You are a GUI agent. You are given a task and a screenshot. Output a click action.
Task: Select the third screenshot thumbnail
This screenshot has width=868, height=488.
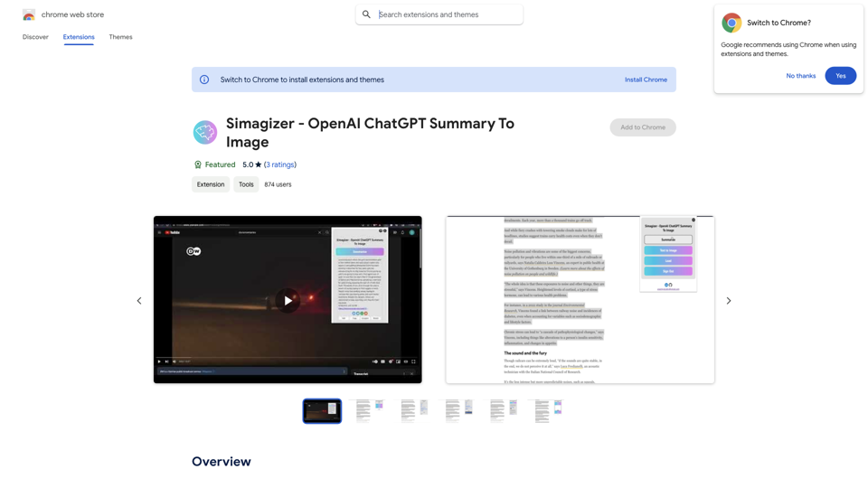pyautogui.click(x=412, y=411)
